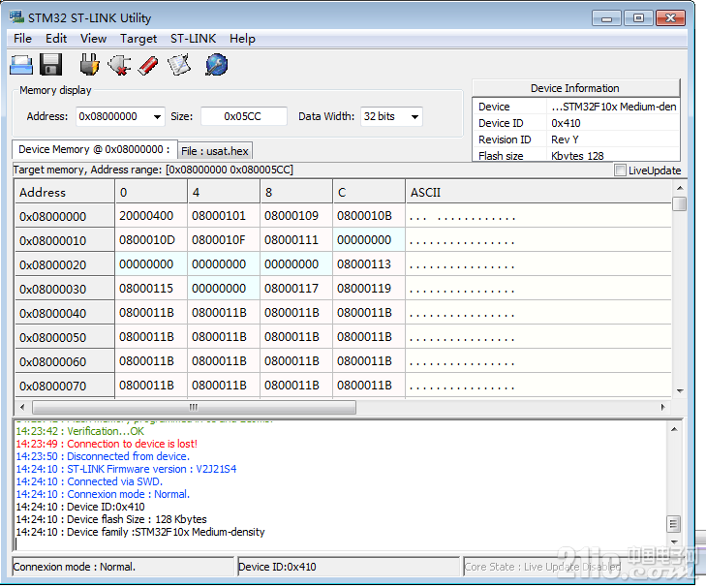Open Program & Verify toolbar icon

(x=179, y=65)
